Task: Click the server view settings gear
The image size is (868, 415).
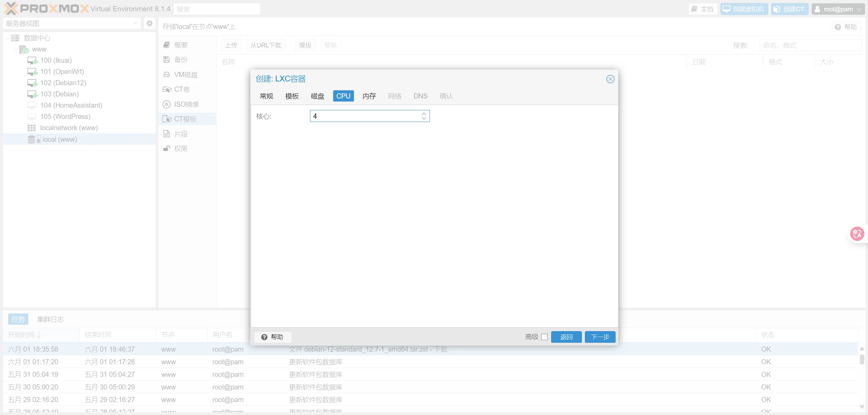Action: [x=149, y=24]
